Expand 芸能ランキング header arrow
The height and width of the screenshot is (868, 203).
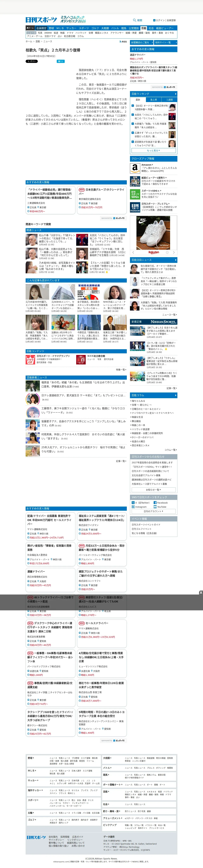click(x=175, y=94)
